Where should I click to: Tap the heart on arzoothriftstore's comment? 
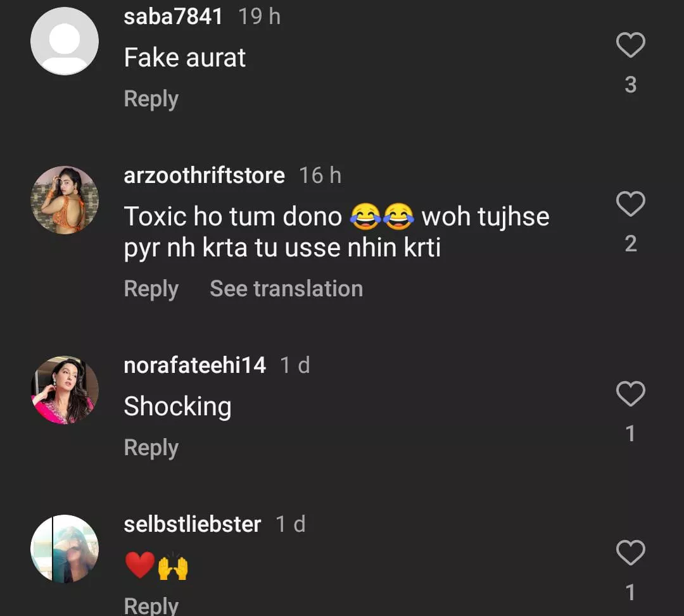tap(630, 204)
